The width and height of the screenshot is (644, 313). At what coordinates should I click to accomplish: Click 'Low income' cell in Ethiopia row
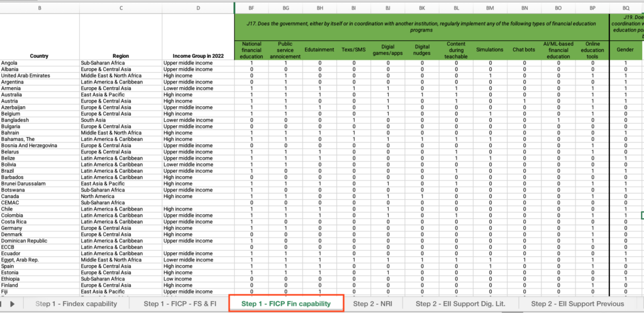[x=198, y=279]
